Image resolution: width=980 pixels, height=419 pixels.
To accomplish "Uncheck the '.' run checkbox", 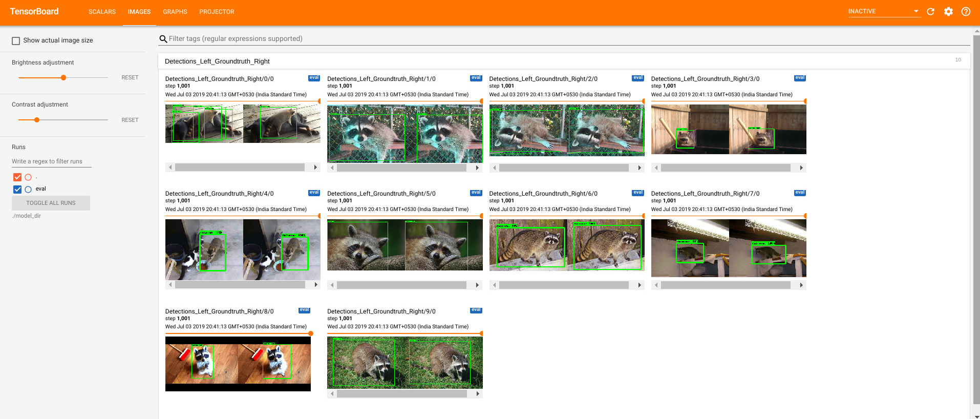I will coord(17,177).
